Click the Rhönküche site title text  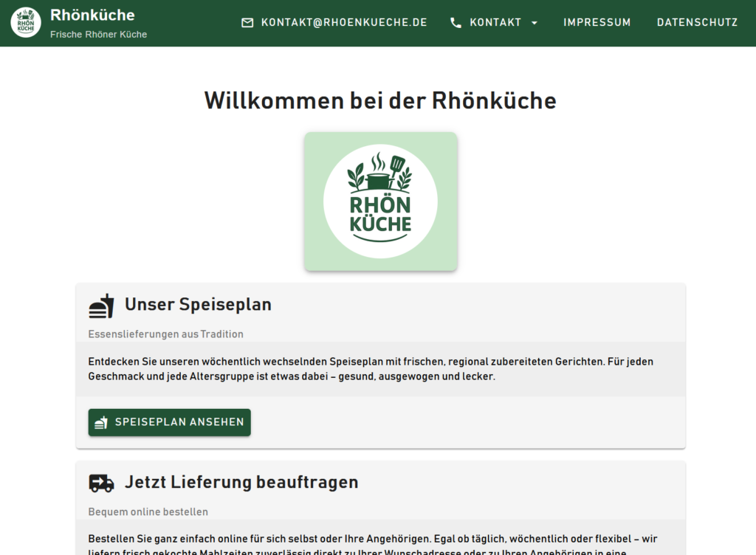(92, 15)
